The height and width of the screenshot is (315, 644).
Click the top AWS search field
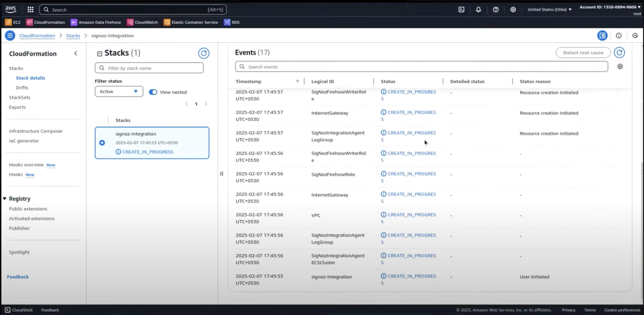[133, 9]
